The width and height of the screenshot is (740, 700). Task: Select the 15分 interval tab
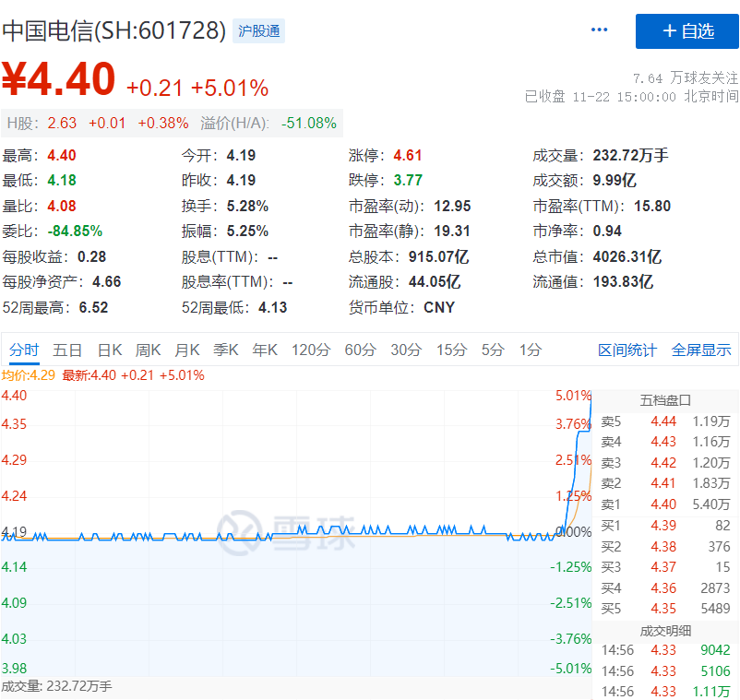pyautogui.click(x=451, y=350)
